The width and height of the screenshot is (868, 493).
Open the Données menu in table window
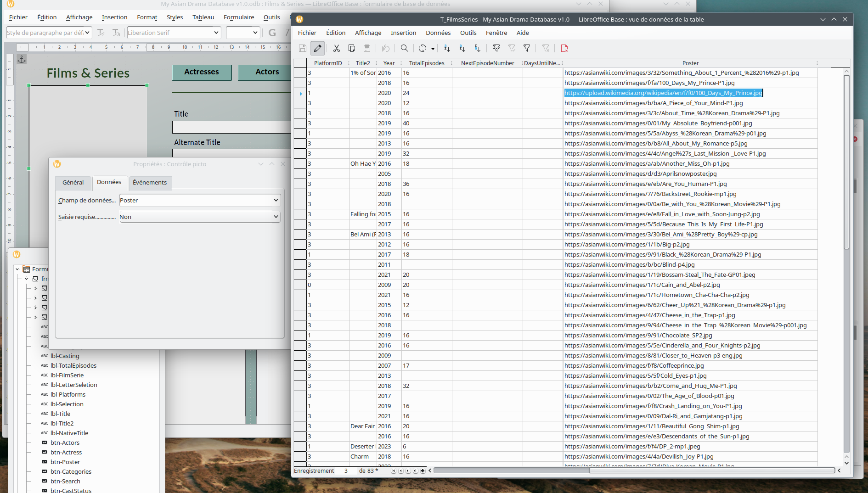pyautogui.click(x=438, y=33)
